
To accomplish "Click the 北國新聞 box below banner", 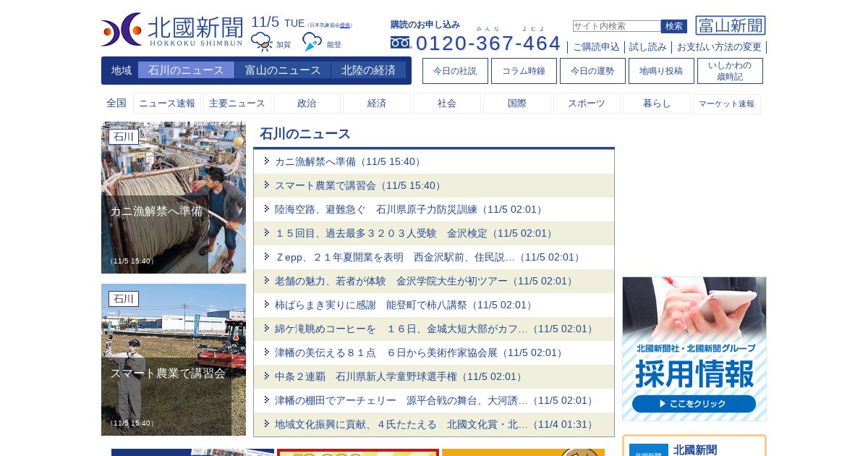I will tap(694, 446).
